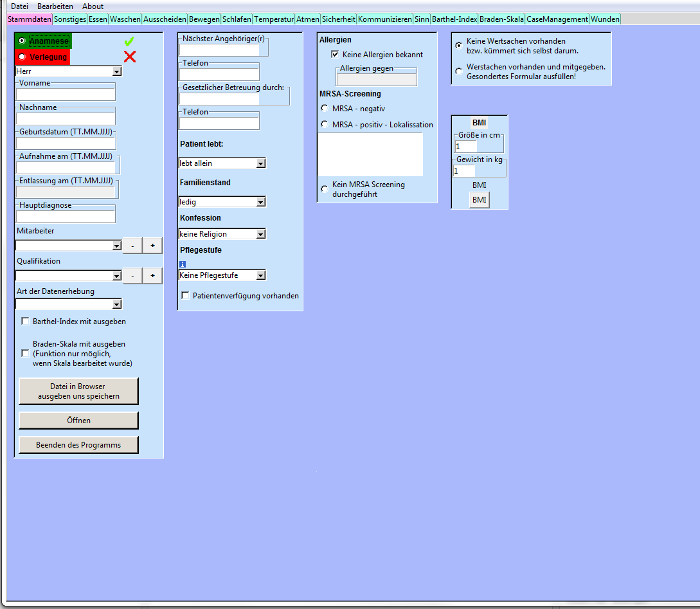Image resolution: width=700 pixels, height=609 pixels.
Task: Click the Hauptdiagnose input field
Action: click(x=66, y=217)
